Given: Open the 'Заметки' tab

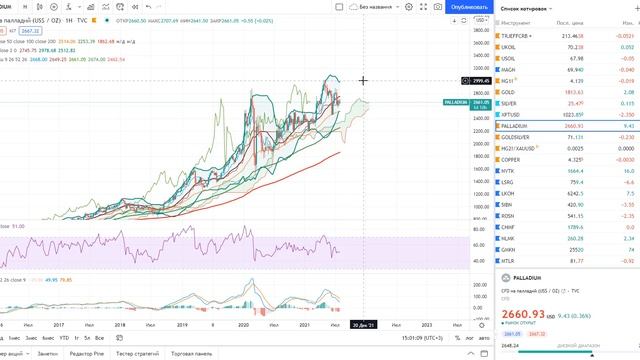Looking at the screenshot, I should 47,353.
